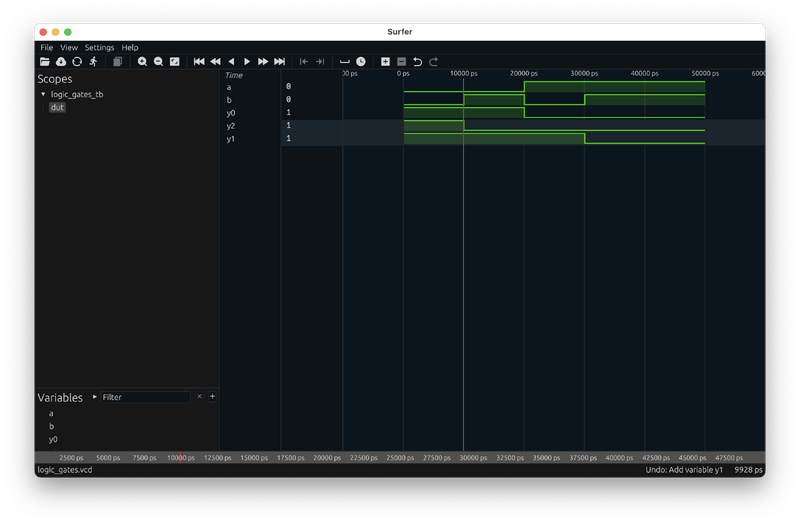Click the zoom out magnifier icon
Screen dimensions: 800x523
click(x=158, y=62)
